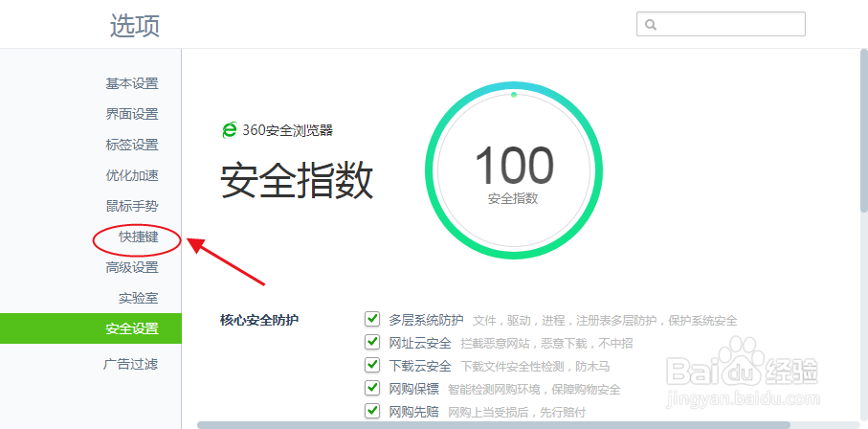Focus the options search box
Viewport: 868px width, 429px height.
pos(721,24)
